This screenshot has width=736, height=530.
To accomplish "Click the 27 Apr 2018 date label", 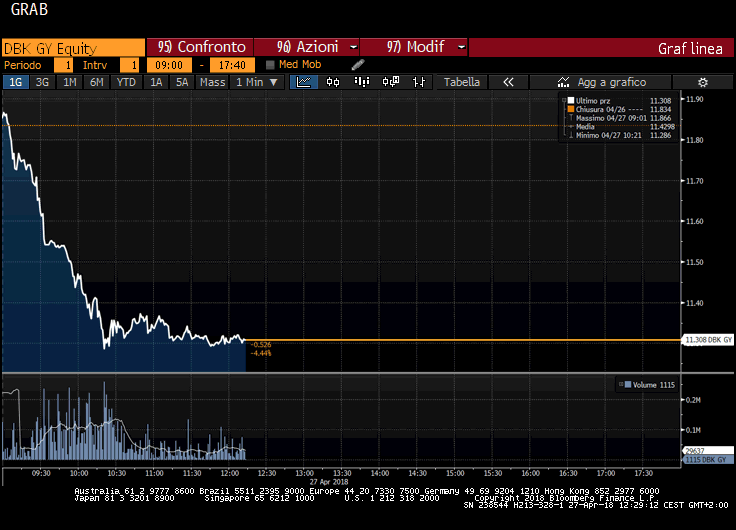I will pos(329,482).
